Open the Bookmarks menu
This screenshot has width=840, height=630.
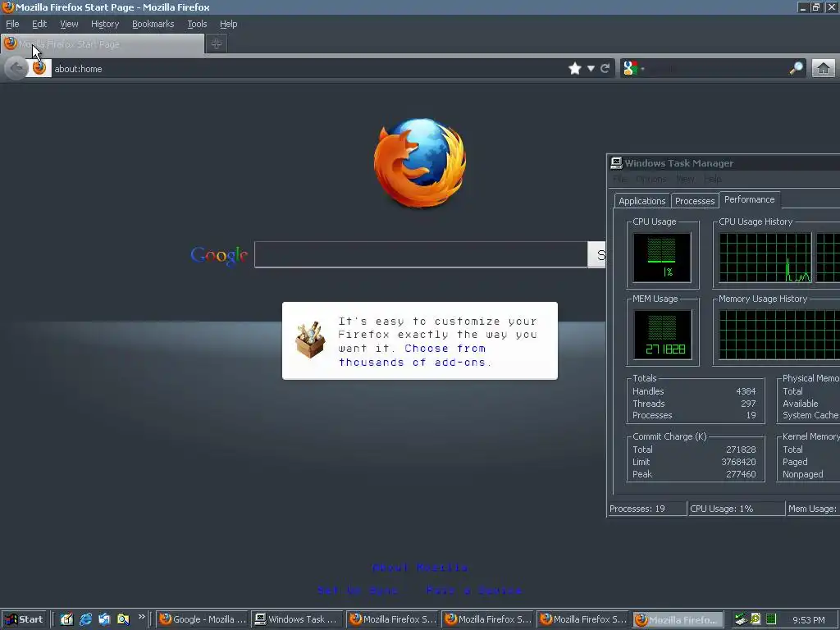tap(153, 24)
